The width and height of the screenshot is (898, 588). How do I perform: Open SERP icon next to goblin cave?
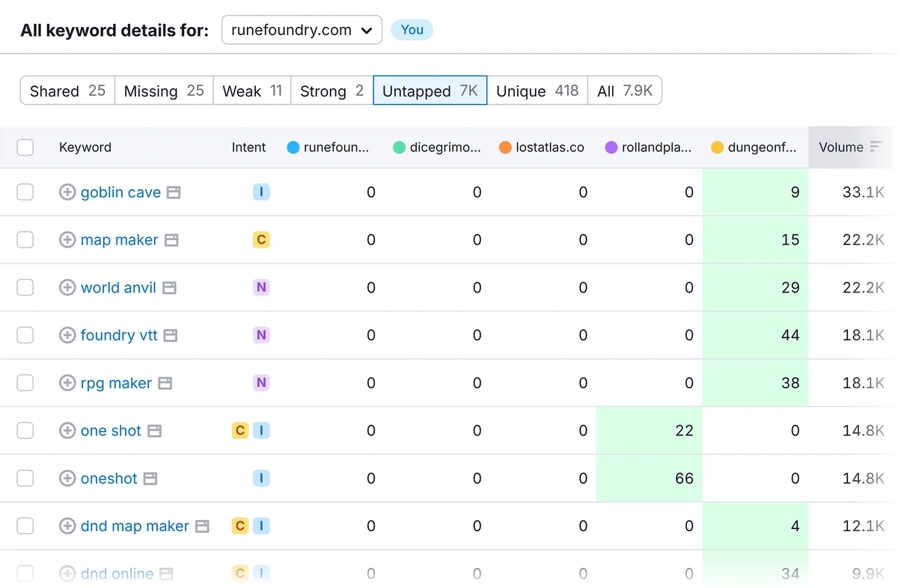pyautogui.click(x=174, y=193)
